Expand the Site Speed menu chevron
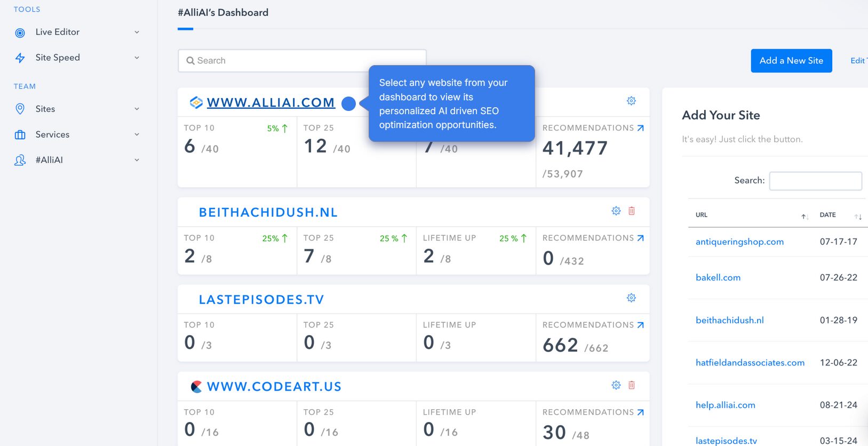Viewport: 868px width, 446px height. (x=137, y=58)
